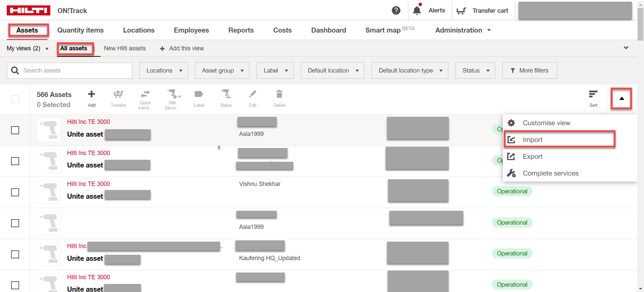
Task: Expand the Administration menu dropdown
Action: click(463, 30)
